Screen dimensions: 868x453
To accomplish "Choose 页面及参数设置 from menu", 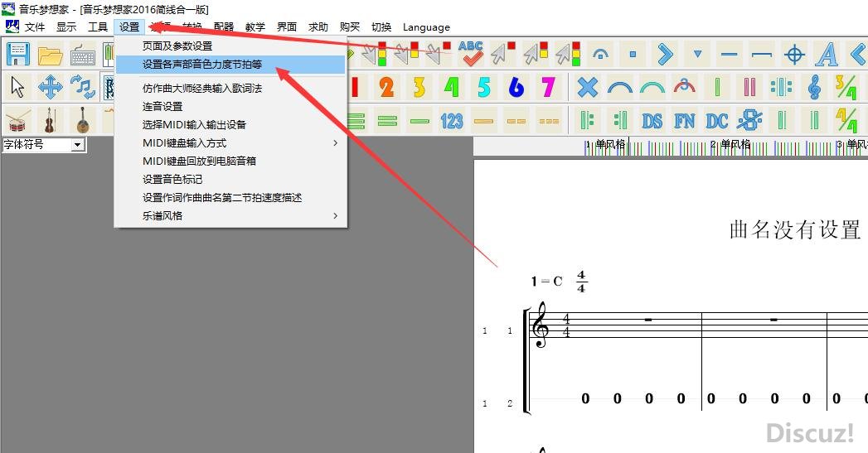I will coord(230,46).
